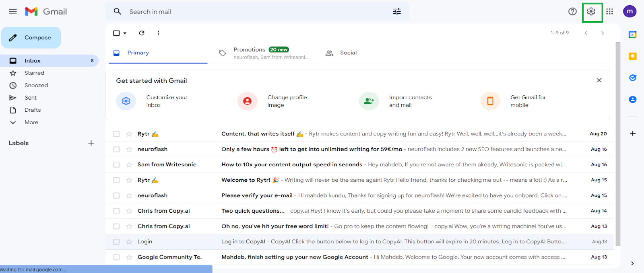Open Google Calendar side panel
This screenshot has height=273, width=644.
pos(633,35)
